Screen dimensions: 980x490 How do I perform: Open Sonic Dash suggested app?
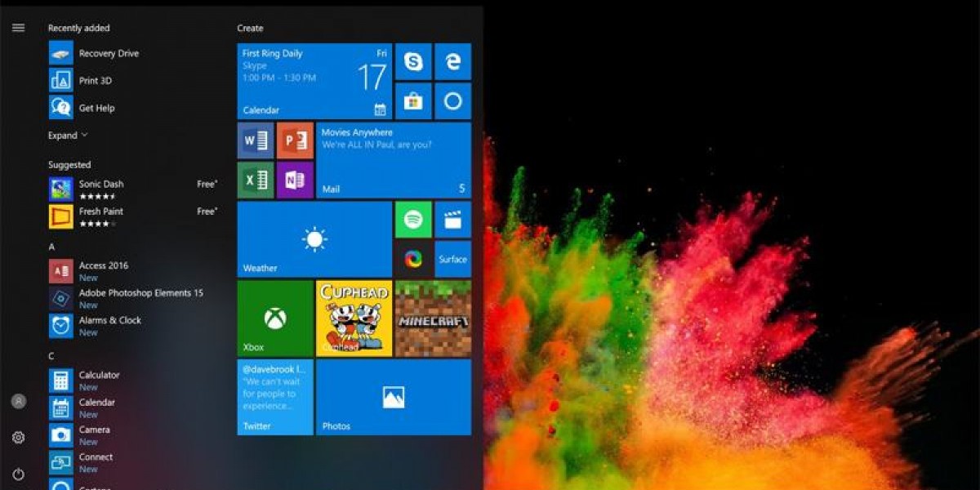pyautogui.click(x=135, y=189)
